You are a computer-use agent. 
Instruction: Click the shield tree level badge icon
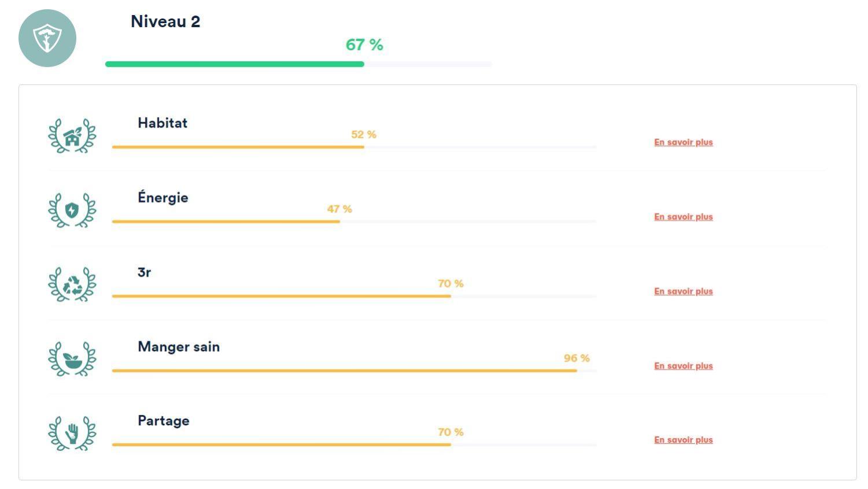click(x=47, y=38)
